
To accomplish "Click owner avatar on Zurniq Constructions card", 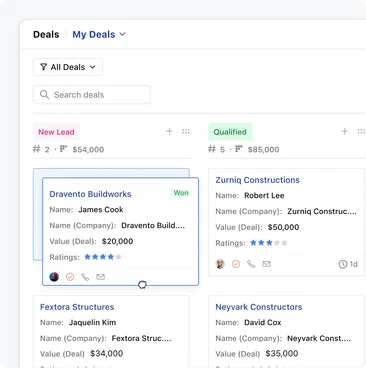I will (x=220, y=264).
